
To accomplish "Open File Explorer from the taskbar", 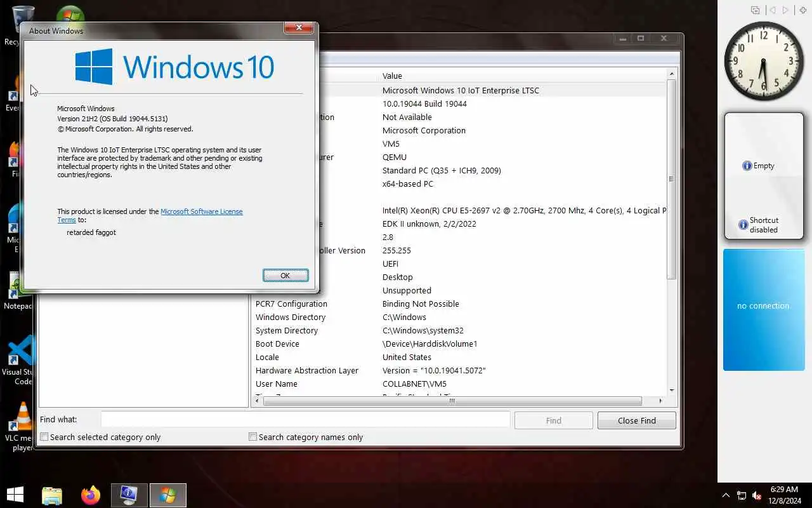I will [x=52, y=495].
